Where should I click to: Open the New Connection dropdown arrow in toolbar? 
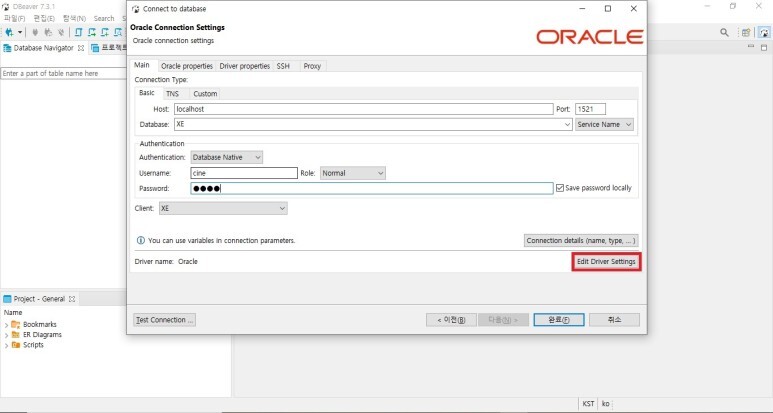[x=20, y=33]
